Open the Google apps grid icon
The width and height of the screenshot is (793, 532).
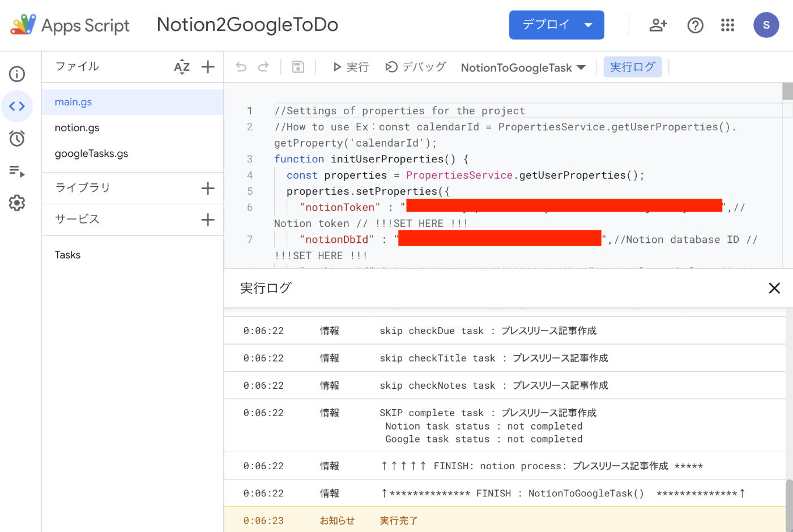[727, 25]
